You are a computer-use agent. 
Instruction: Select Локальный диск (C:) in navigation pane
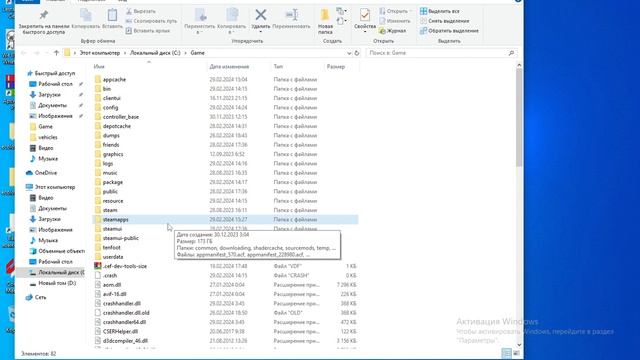[57, 272]
